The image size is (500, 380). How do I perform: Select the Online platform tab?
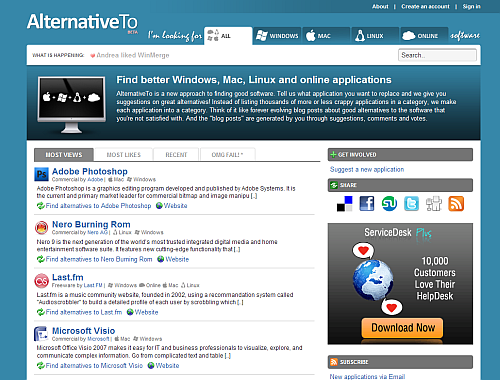pos(424,36)
